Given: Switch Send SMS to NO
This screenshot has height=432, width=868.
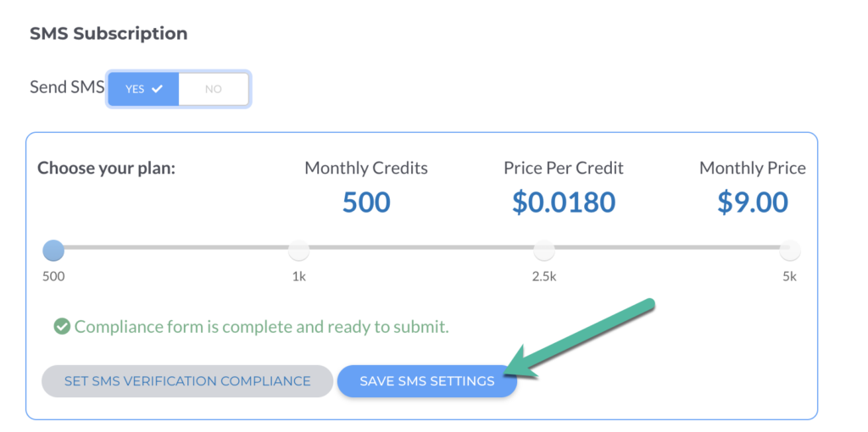Looking at the screenshot, I should pyautogui.click(x=214, y=88).
